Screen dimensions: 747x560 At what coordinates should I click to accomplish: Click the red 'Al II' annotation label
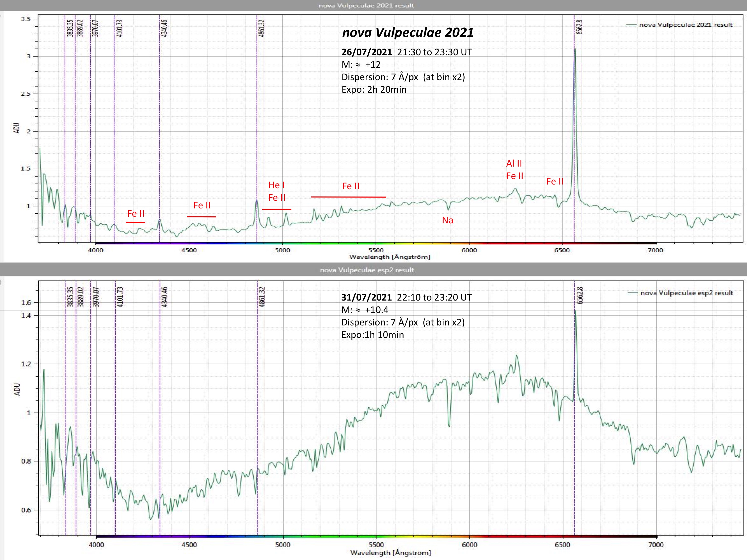(x=514, y=163)
